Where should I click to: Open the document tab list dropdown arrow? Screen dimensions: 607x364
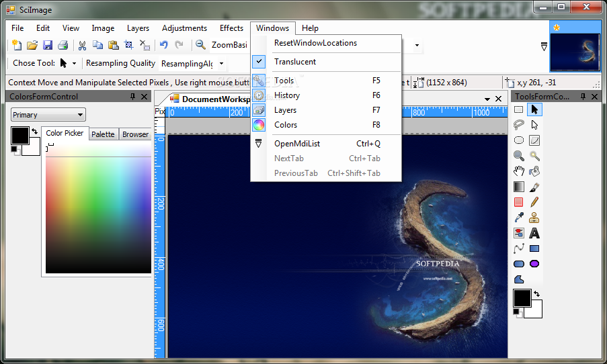point(487,99)
